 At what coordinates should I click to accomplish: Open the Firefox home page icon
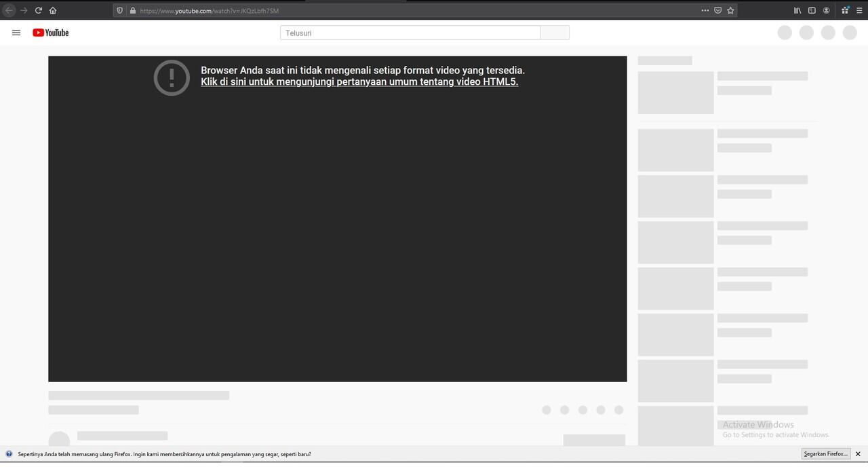point(53,10)
